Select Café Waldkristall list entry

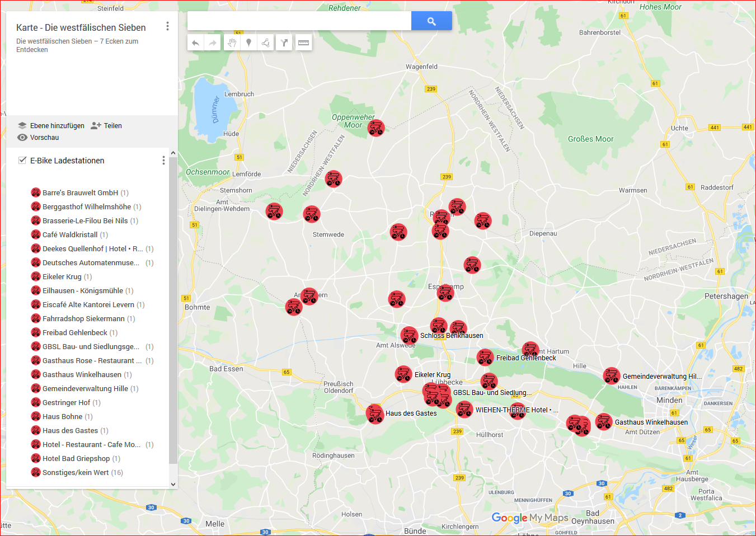click(70, 235)
